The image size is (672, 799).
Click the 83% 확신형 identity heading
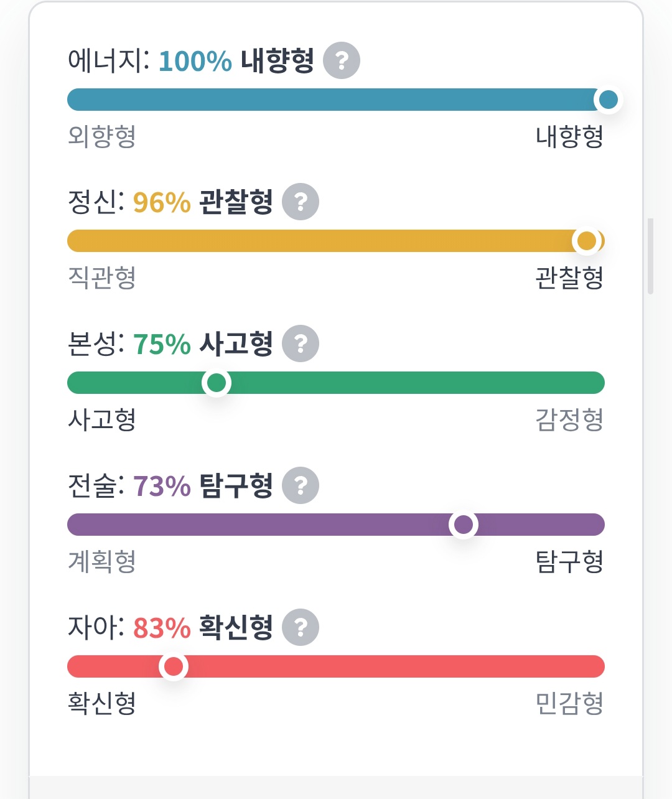(203, 628)
